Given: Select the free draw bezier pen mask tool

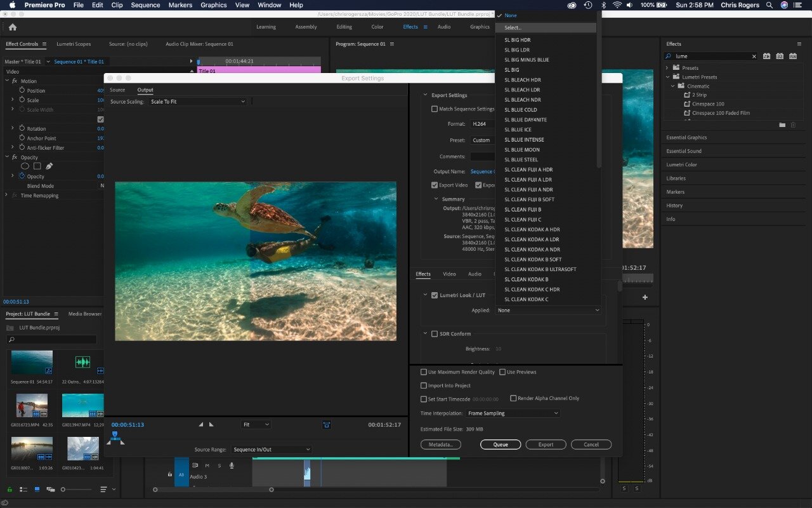Looking at the screenshot, I should [x=49, y=166].
